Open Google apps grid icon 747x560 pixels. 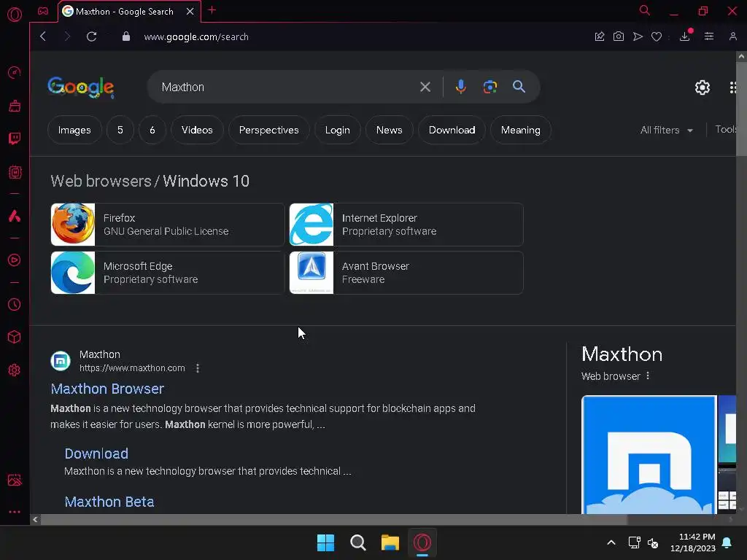click(732, 87)
